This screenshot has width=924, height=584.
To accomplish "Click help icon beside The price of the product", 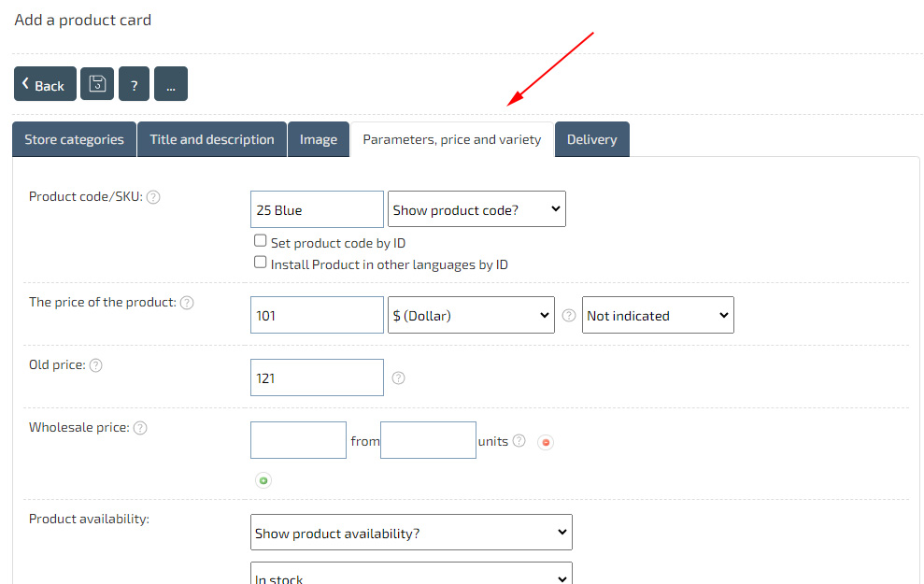I will (187, 303).
